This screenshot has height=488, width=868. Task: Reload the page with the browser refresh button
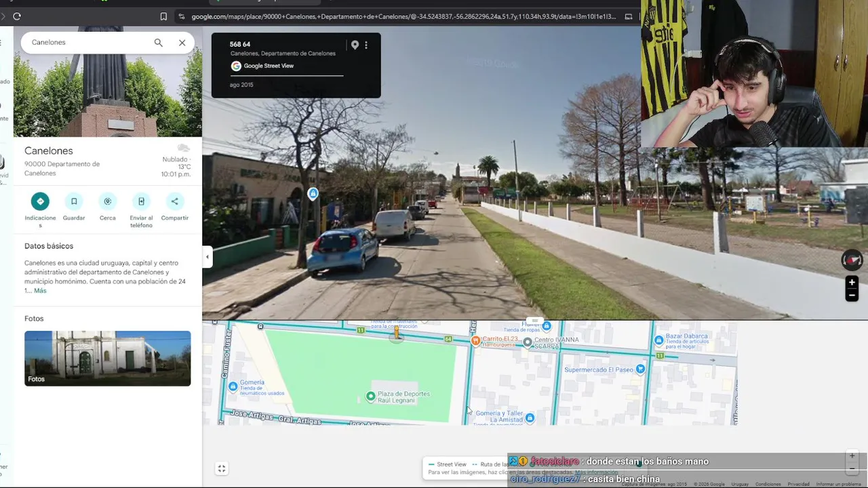(17, 16)
